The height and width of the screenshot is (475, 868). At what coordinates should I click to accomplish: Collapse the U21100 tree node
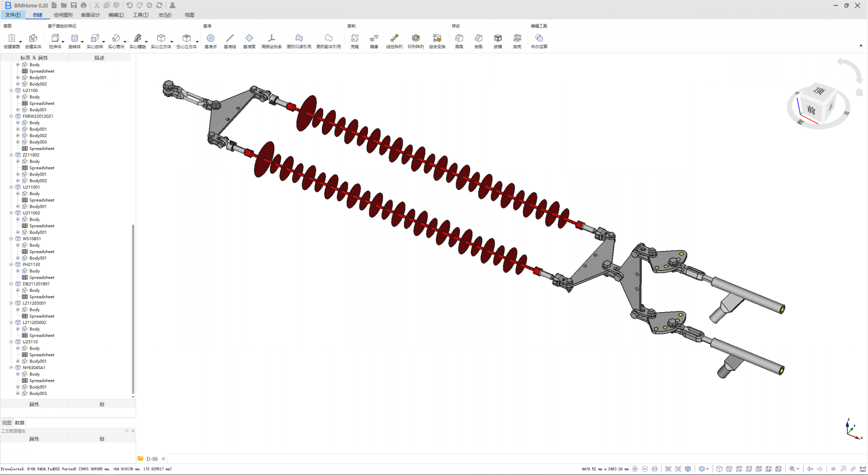[11, 90]
